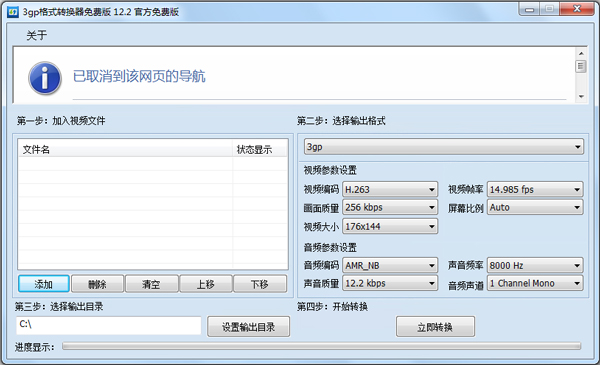Open the 关于 menu

coord(37,36)
